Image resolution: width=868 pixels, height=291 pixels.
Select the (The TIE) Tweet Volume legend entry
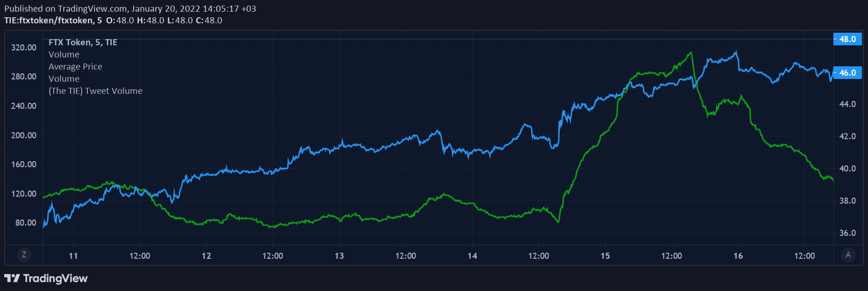[x=95, y=91]
